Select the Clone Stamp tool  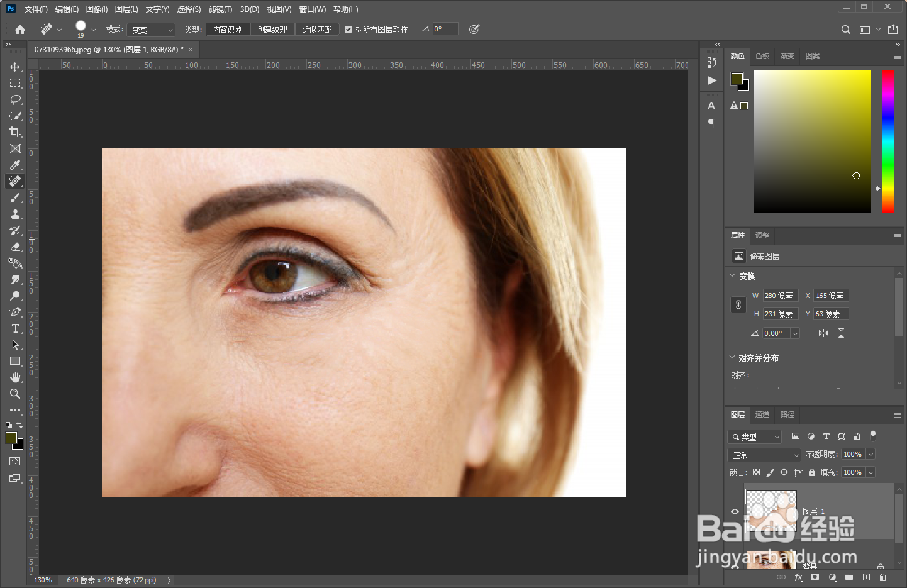coord(15,214)
